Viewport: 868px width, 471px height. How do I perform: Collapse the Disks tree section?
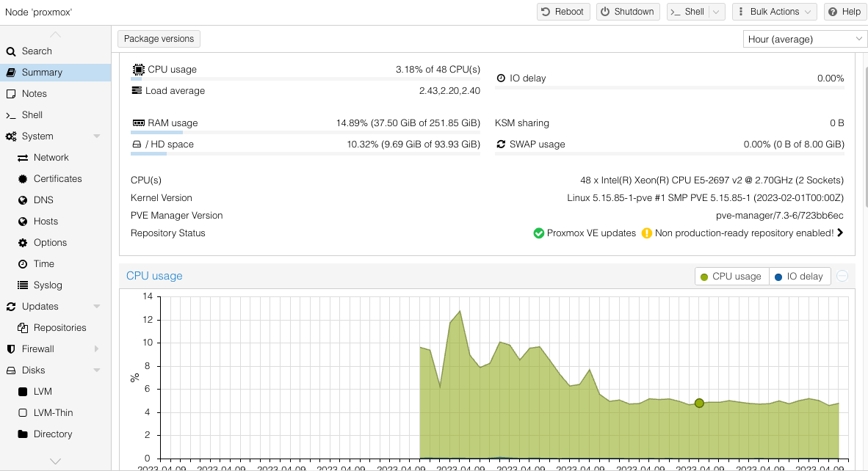pyautogui.click(x=97, y=370)
